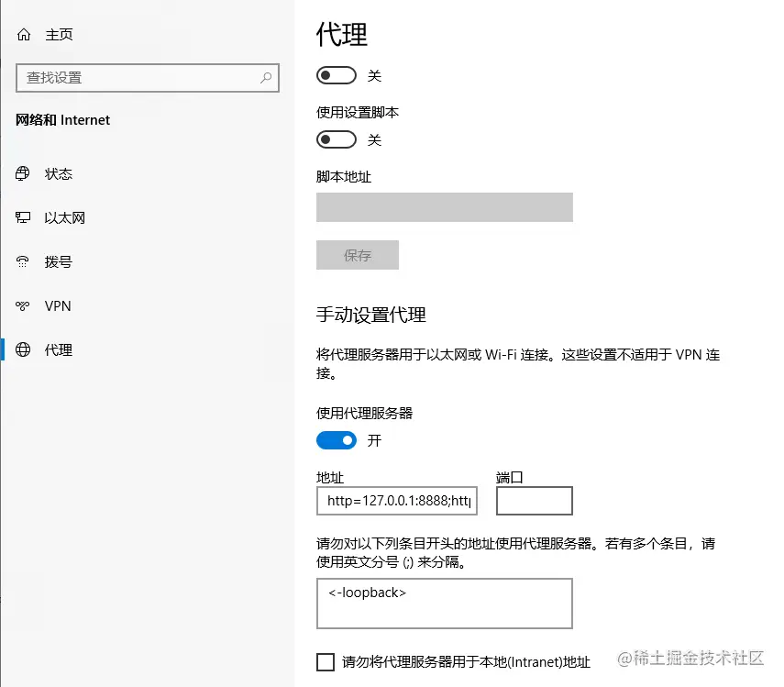Click the 保存 button
784x687 pixels.
coord(358,255)
